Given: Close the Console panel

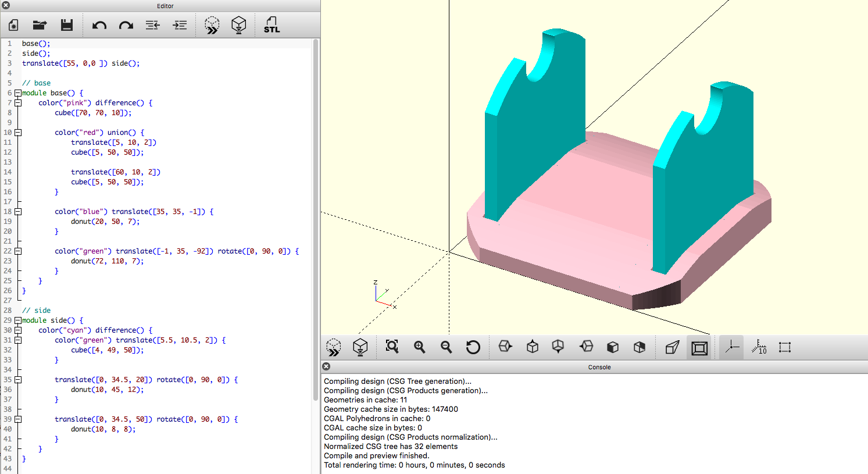Looking at the screenshot, I should [x=326, y=366].
